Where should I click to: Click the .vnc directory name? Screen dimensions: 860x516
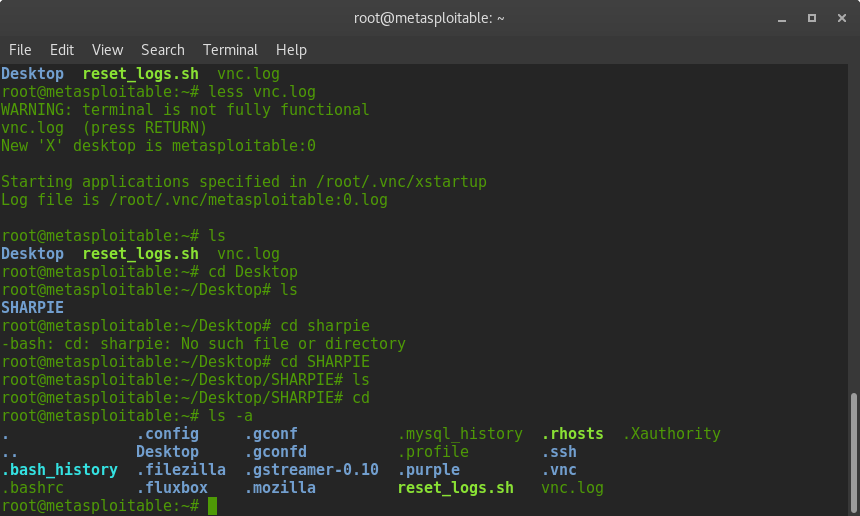559,469
